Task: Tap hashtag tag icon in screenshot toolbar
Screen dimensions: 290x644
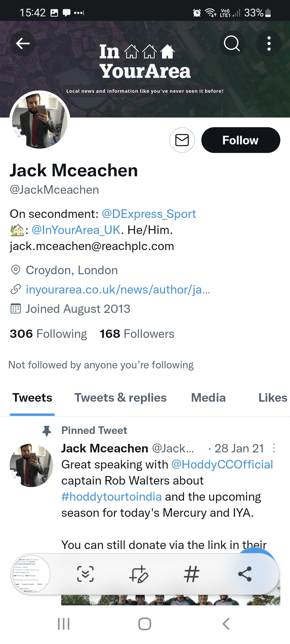Action: [x=192, y=574]
